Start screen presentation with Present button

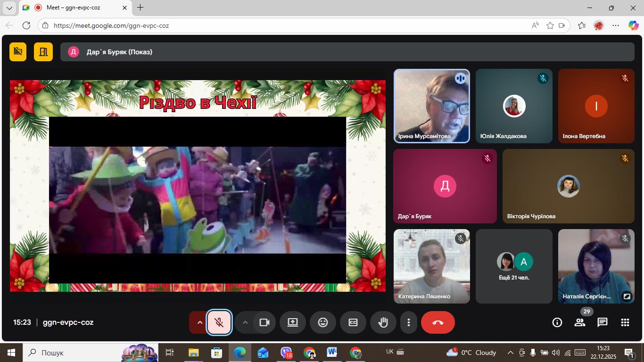[293, 322]
